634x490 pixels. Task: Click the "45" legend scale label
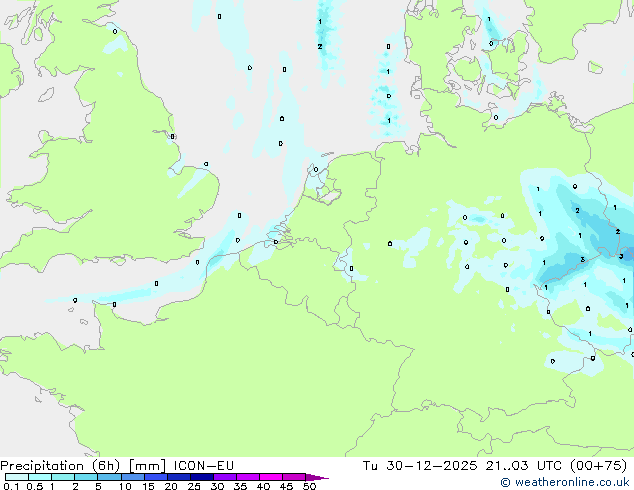click(286, 486)
